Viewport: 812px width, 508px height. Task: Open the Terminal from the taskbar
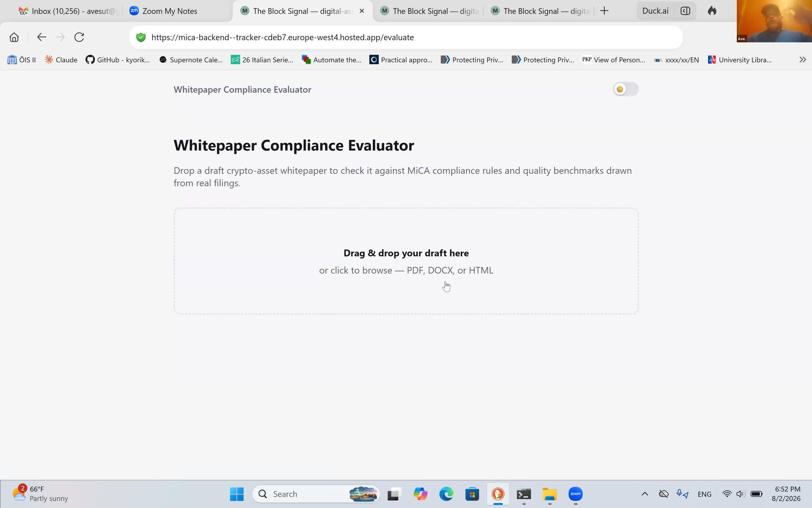(524, 494)
